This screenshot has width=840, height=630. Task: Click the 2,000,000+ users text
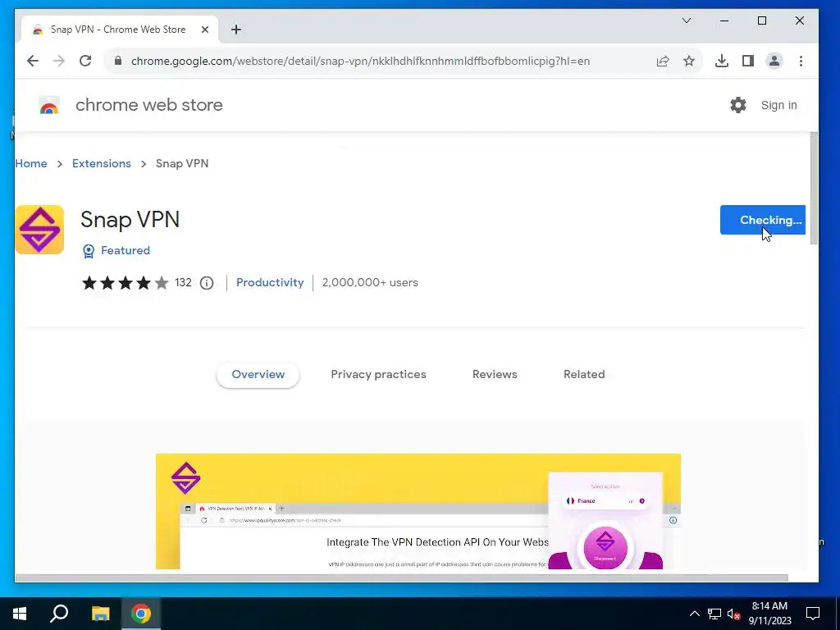370,283
